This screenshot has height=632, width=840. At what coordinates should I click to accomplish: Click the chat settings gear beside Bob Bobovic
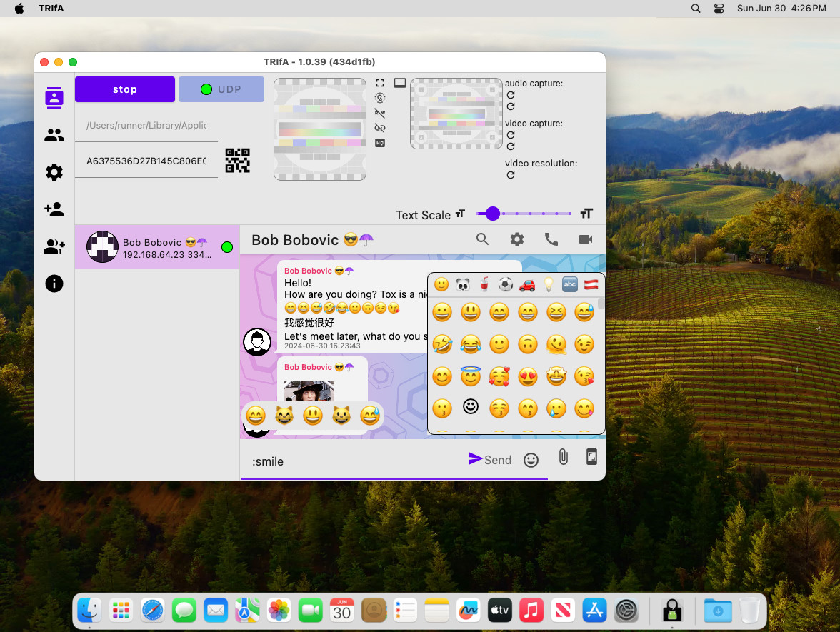pyautogui.click(x=517, y=239)
